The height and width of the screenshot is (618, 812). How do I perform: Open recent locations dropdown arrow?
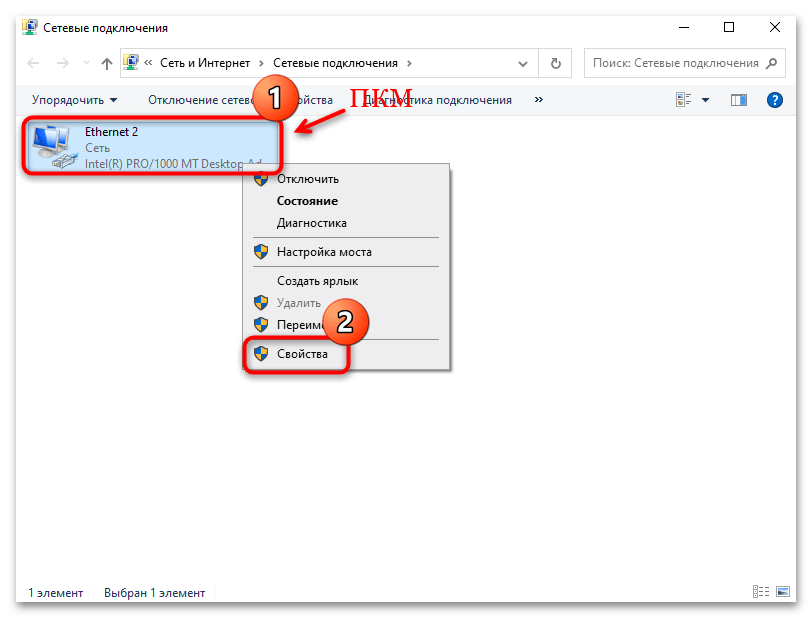(x=86, y=63)
